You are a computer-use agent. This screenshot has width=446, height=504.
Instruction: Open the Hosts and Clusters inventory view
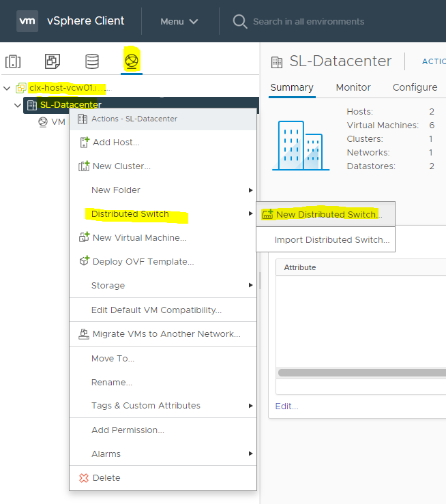coord(13,61)
